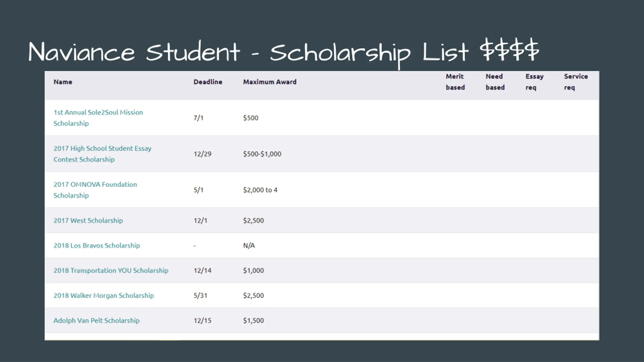Click the $2,500 award for Walker Morgan Scholarship
644x362 pixels.
click(253, 295)
